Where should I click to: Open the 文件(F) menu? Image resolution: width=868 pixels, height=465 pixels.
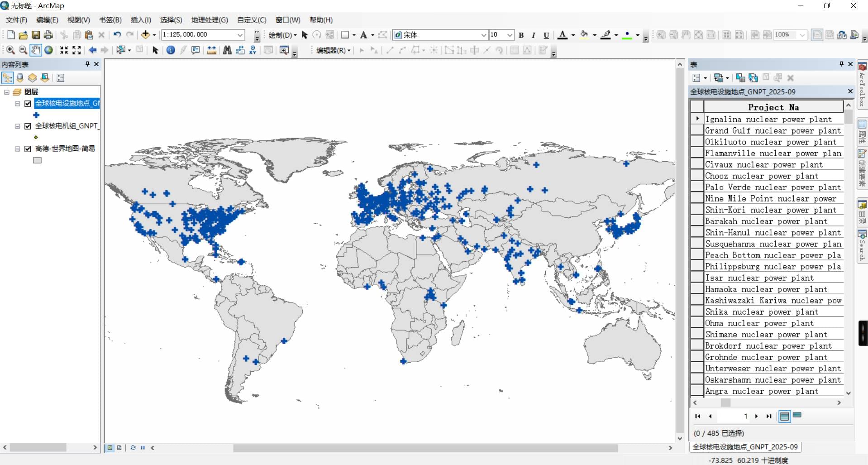[x=16, y=20]
